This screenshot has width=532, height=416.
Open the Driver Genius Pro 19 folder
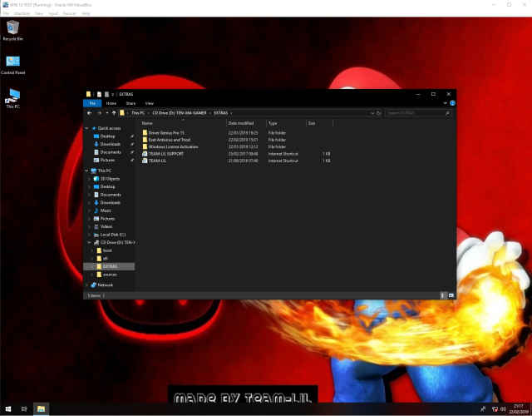pyautogui.click(x=165, y=132)
